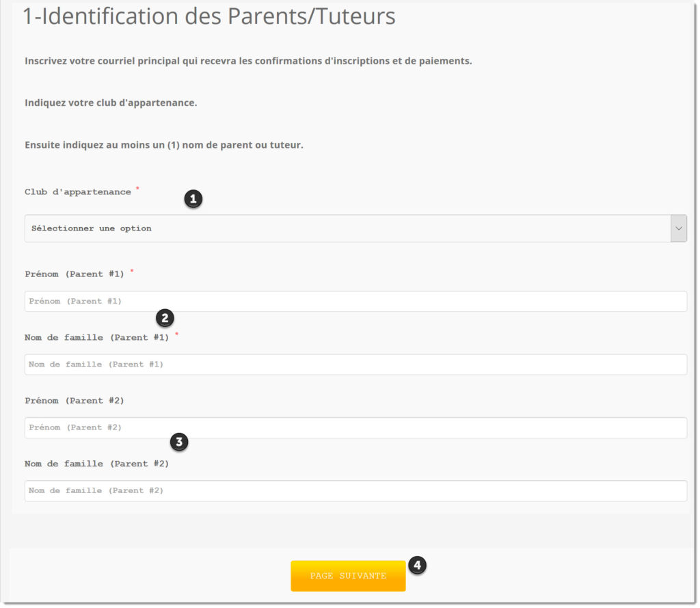
Task: Click the numbered badge 1 annotation
Action: [x=193, y=199]
